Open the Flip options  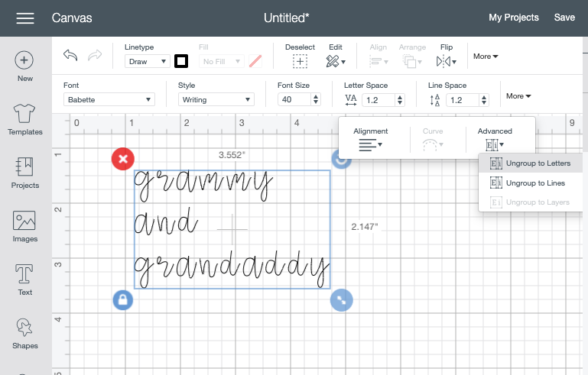(447, 61)
